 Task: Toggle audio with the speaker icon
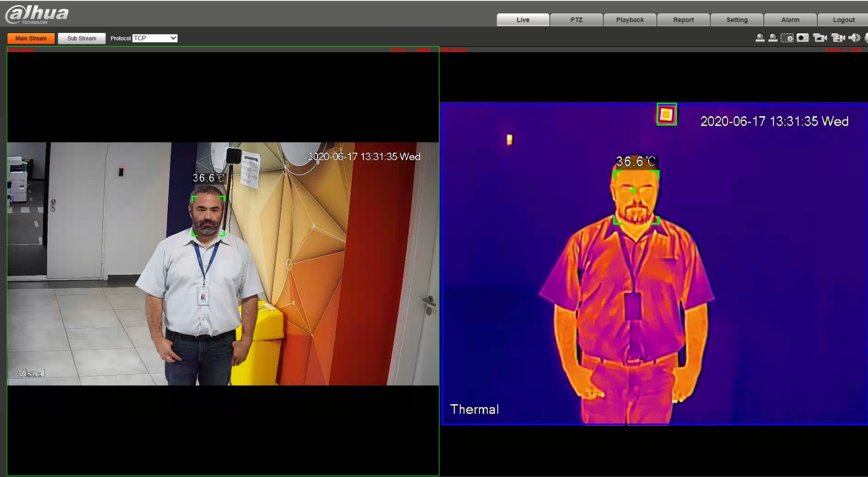click(x=854, y=38)
